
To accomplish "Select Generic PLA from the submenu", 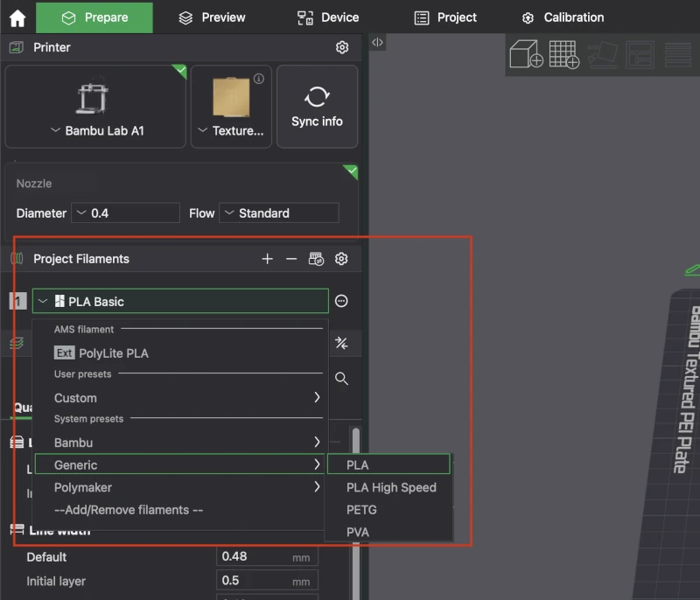I will tap(388, 464).
